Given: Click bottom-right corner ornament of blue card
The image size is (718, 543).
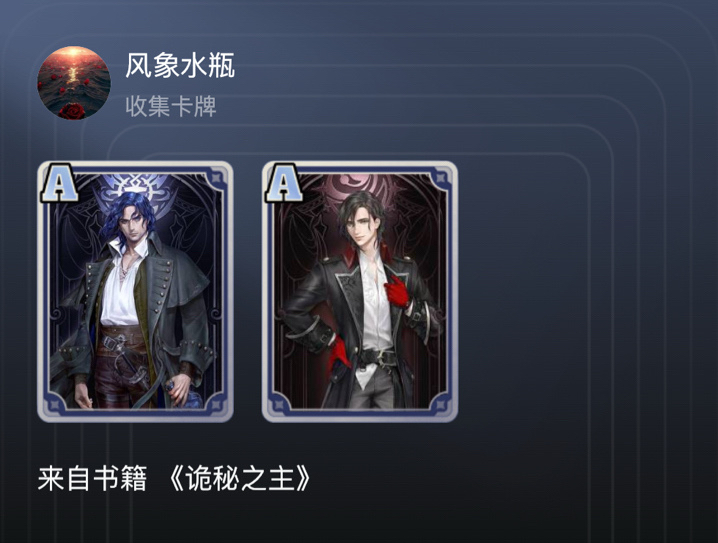Looking at the screenshot, I should click(x=215, y=403).
